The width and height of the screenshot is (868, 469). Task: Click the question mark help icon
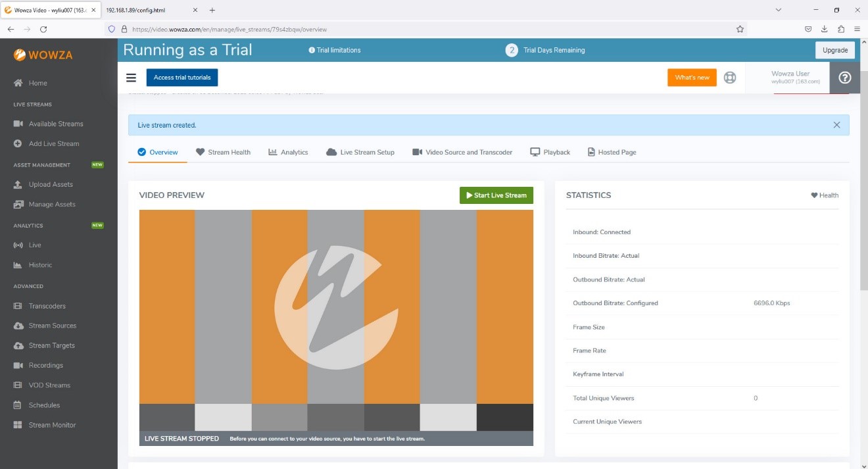pyautogui.click(x=845, y=78)
